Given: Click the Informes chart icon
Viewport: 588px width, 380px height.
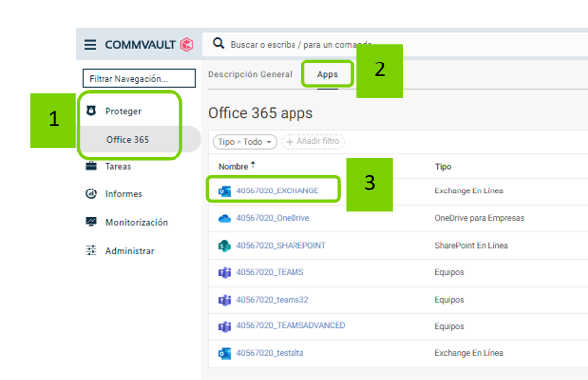Looking at the screenshot, I should pyautogui.click(x=91, y=193).
